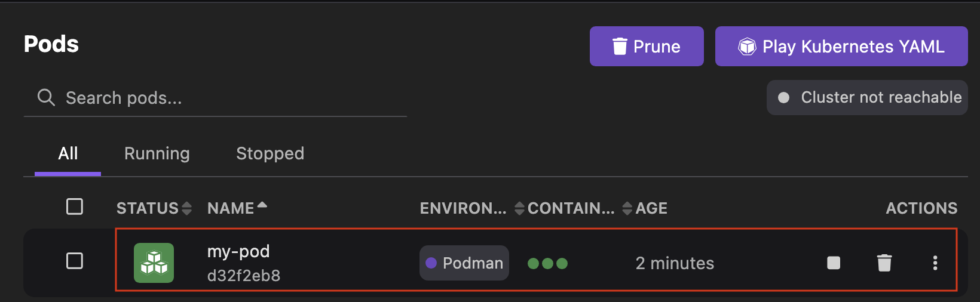Viewport: 980px width, 302px height.
Task: Delete my-pod with the trash icon
Action: point(884,263)
